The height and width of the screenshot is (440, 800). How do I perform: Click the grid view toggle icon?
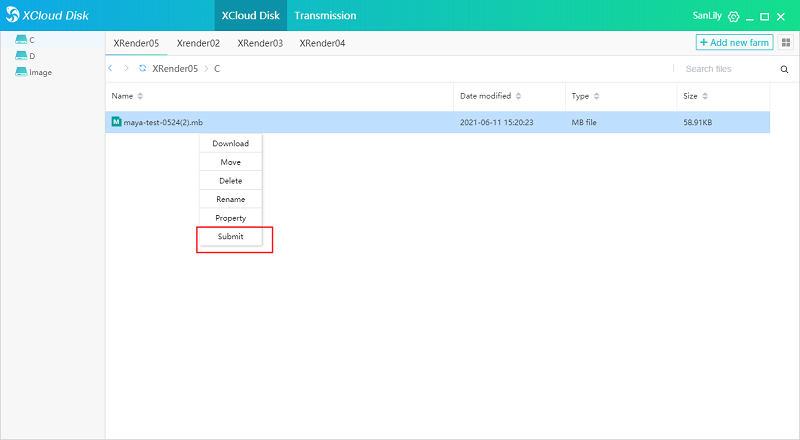tap(785, 43)
